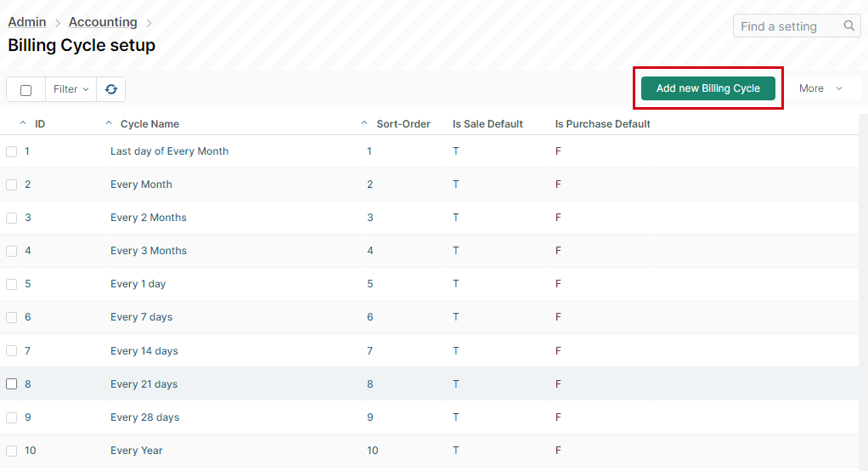Select checkbox for Every 3 Months
Viewport: 868px width, 471px height.
[12, 251]
